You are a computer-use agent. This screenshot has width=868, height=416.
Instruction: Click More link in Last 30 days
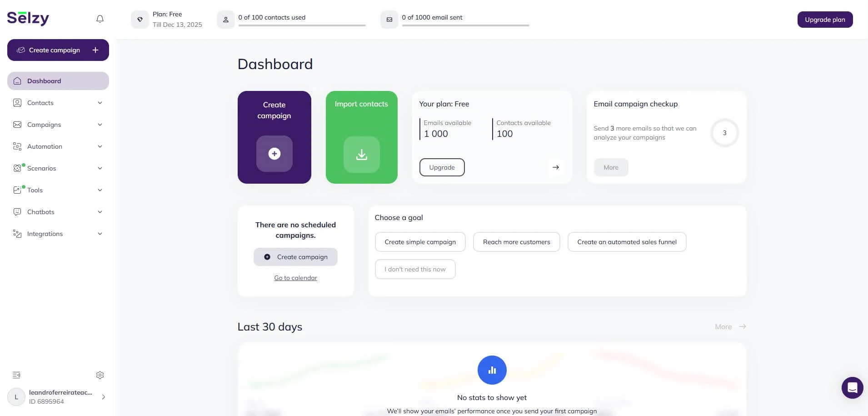tap(723, 326)
